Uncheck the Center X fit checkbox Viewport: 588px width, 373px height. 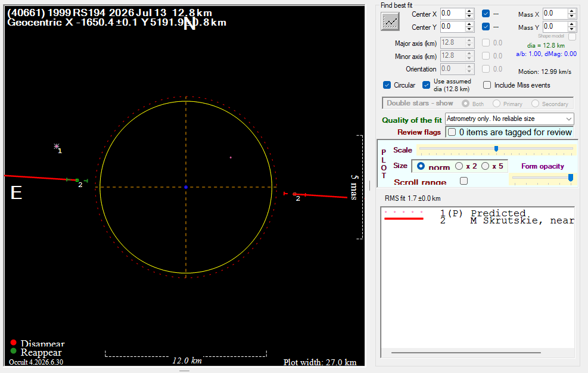click(486, 14)
